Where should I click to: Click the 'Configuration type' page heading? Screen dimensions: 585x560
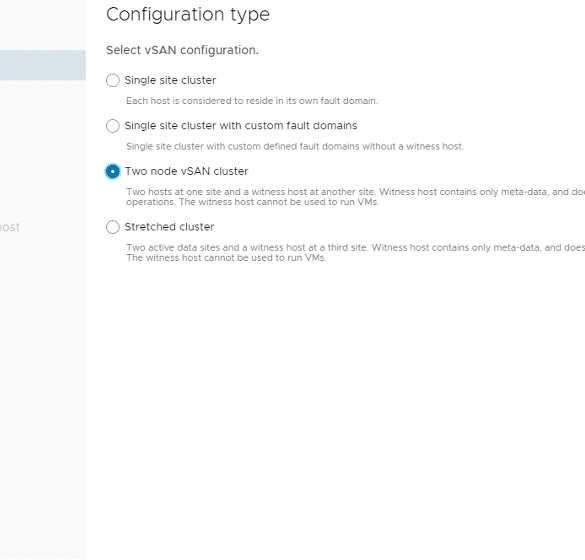(188, 15)
